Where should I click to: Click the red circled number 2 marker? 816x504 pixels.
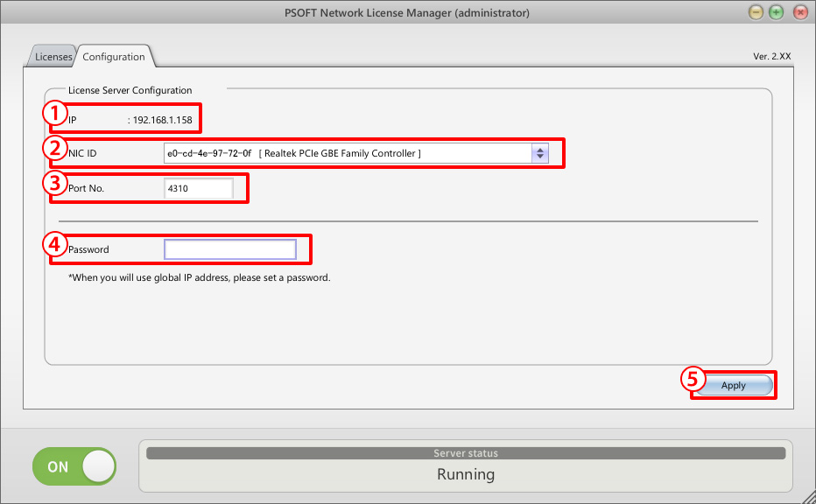(x=55, y=146)
